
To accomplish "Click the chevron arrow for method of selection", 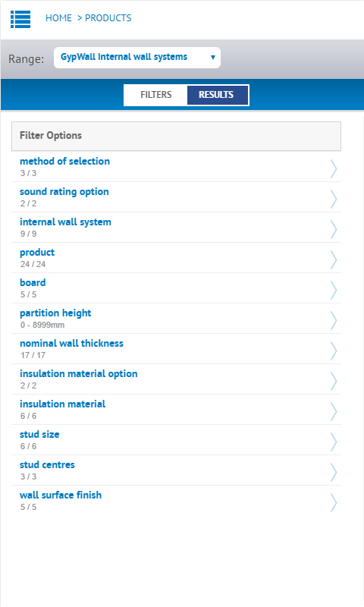I will 334,168.
